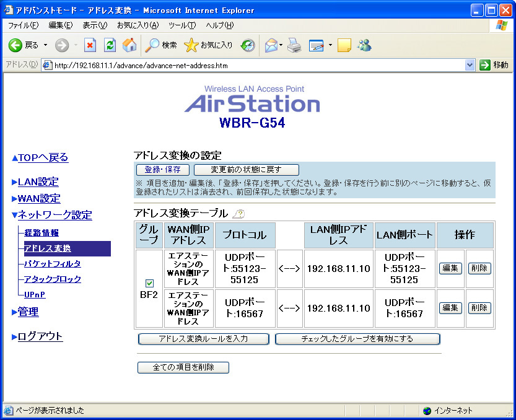Click the パケットフィルタ link
The width and height of the screenshot is (516, 420).
53,264
